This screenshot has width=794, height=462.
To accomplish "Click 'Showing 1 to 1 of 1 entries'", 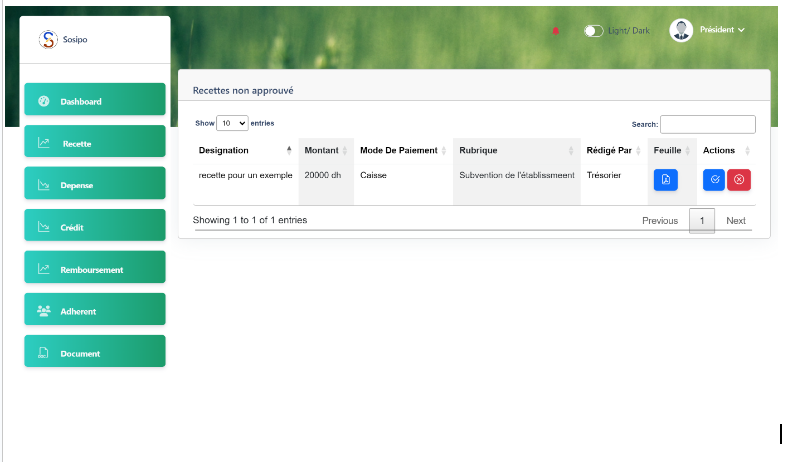I will point(250,220).
